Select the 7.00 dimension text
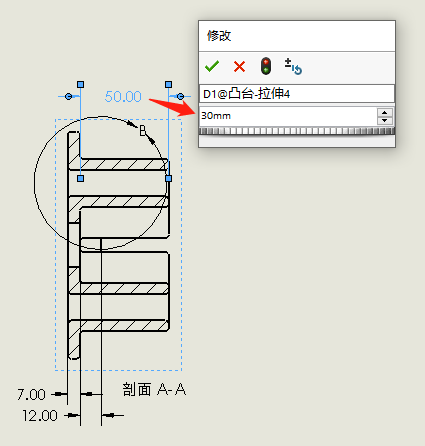Screen dimensions: 425x446 [31, 395]
